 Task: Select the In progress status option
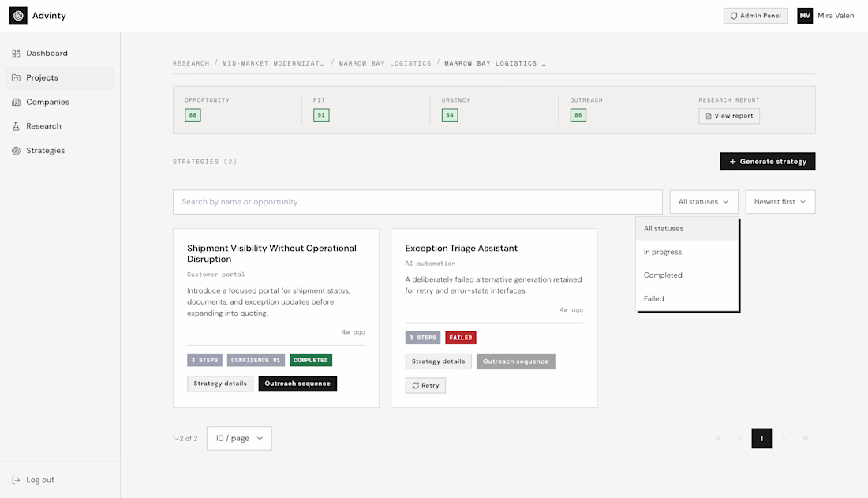coord(687,252)
